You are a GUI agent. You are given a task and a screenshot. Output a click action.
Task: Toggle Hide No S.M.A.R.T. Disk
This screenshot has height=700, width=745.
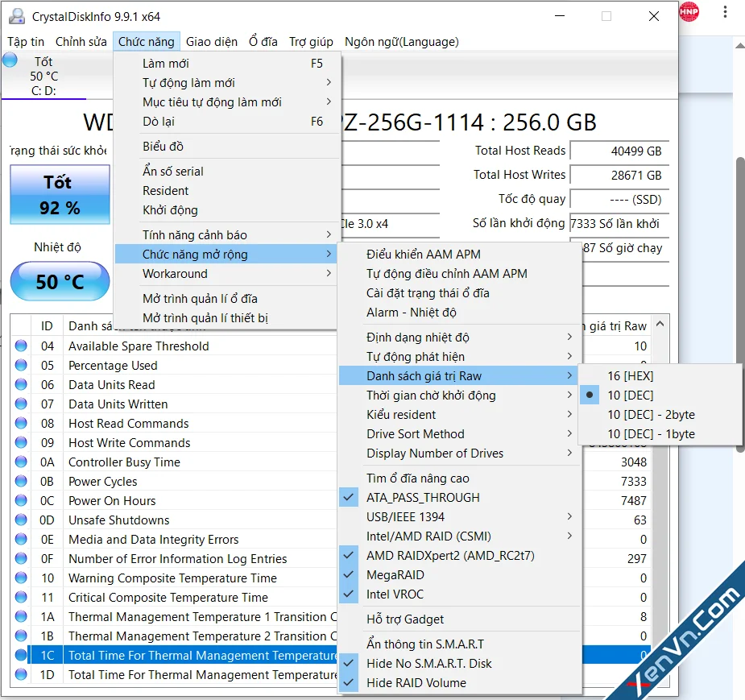(460, 663)
